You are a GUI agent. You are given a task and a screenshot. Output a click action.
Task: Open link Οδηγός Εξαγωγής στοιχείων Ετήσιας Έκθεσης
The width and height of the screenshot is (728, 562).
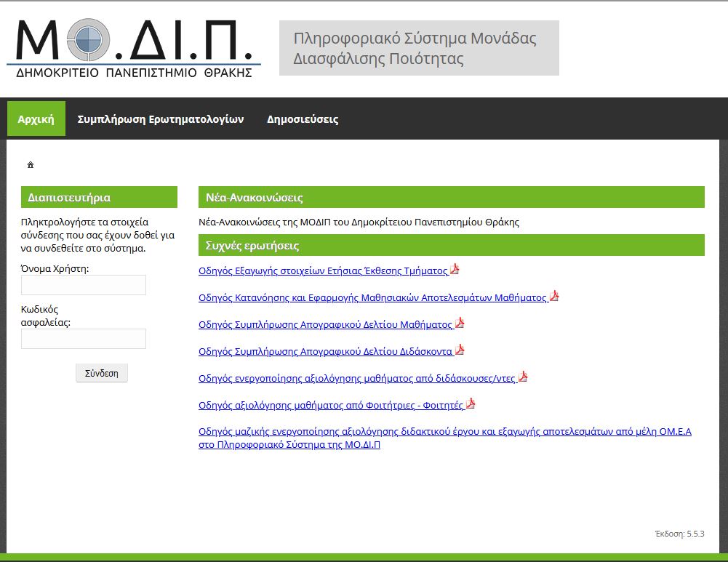point(323,271)
